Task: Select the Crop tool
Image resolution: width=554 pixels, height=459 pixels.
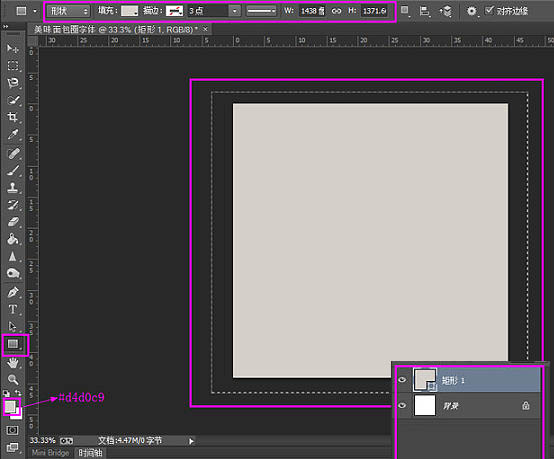Action: pos(13,117)
